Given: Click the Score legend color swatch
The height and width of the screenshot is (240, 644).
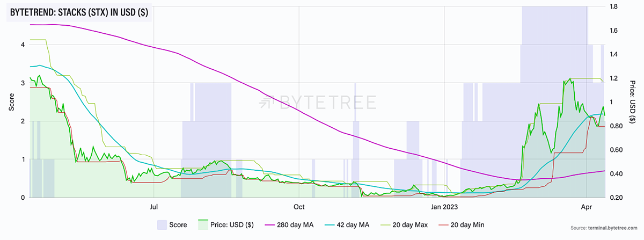Looking at the screenshot, I should [x=163, y=224].
